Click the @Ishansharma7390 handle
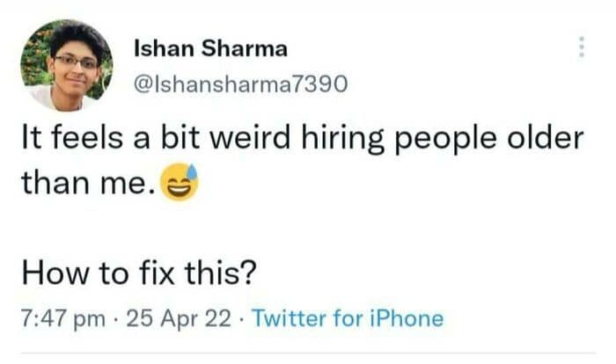Viewport: 616px width, 364px height. [x=241, y=84]
